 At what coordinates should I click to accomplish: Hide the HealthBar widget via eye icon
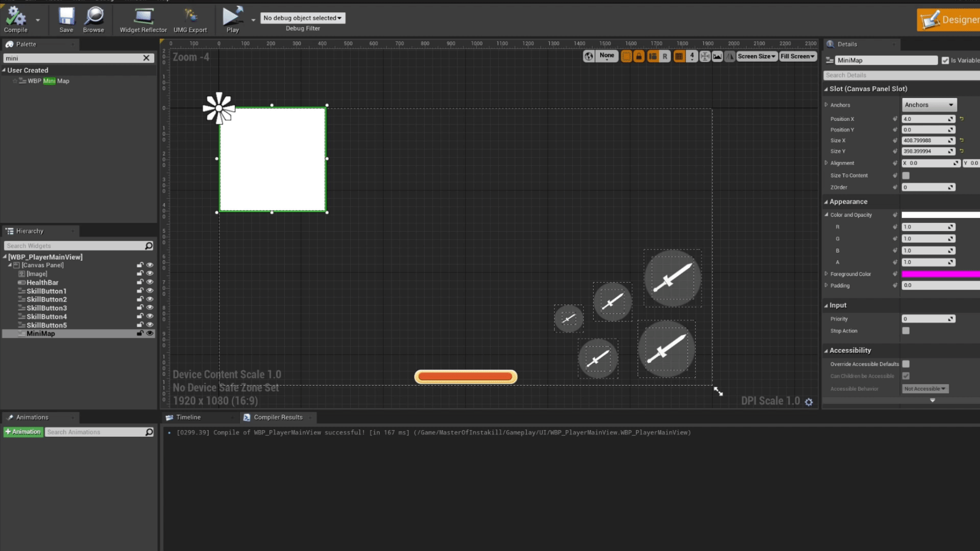point(150,282)
